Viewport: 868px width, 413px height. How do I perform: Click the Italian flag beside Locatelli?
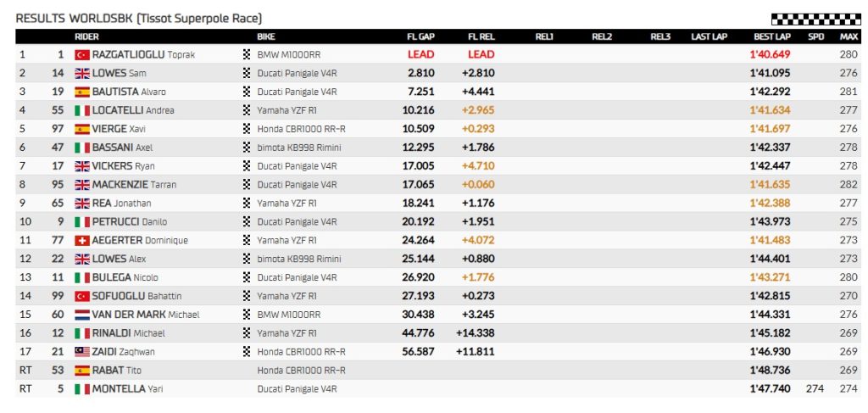(x=82, y=110)
